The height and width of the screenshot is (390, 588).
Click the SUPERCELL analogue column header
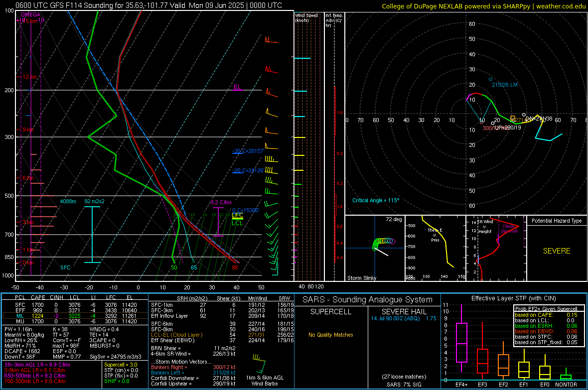pos(331,312)
